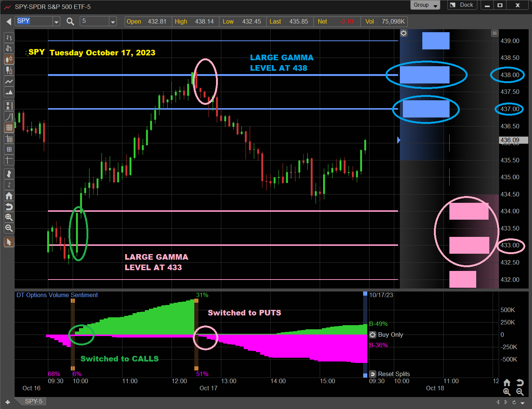
Task: Open the tab list dropdown arrow
Action: [x=523, y=403]
